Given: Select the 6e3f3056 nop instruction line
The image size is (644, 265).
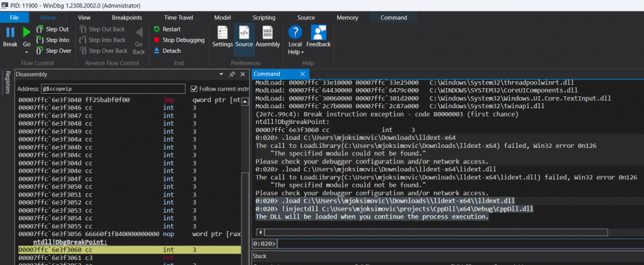Looking at the screenshot, I should 130,234.
